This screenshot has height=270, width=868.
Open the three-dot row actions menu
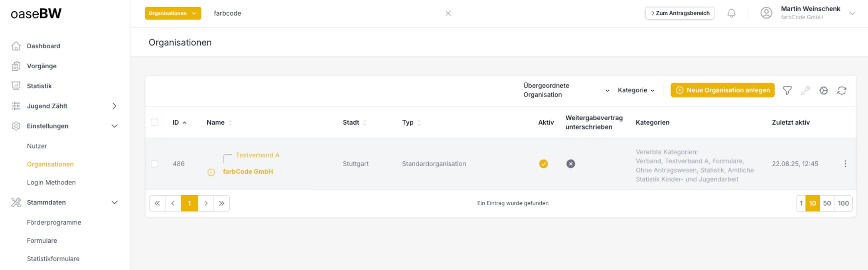[845, 164]
